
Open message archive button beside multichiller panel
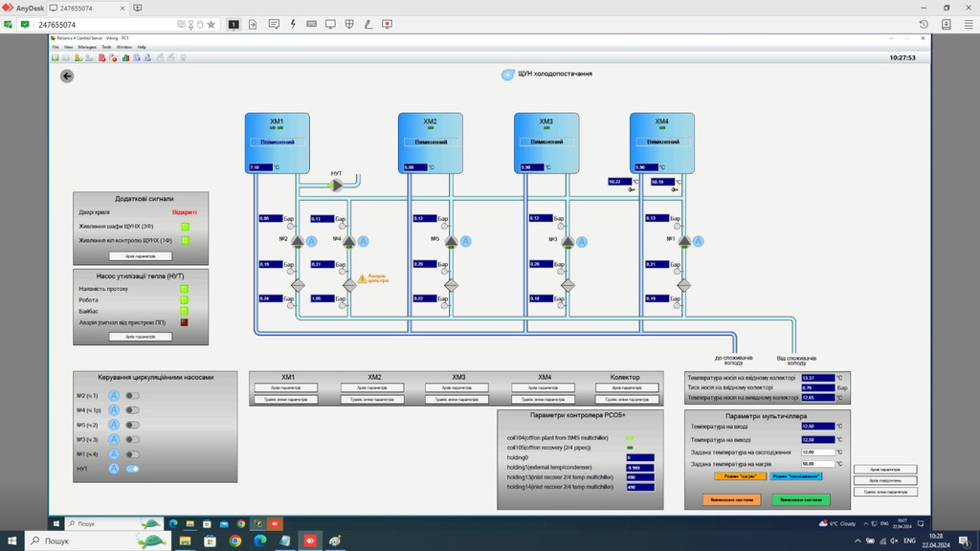pos(885,480)
